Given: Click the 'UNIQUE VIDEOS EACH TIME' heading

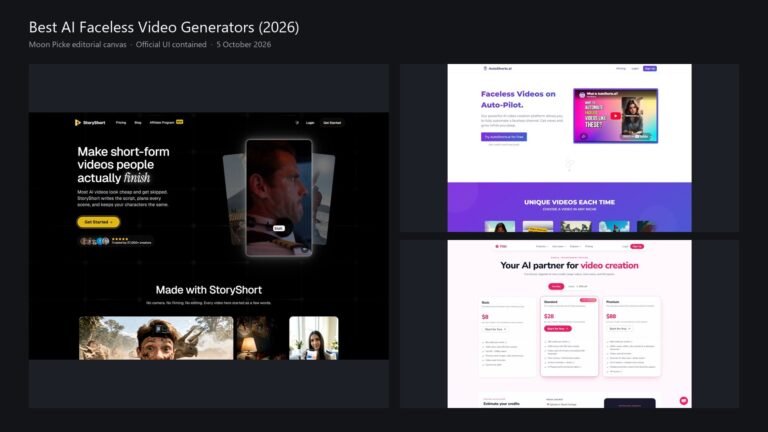Looking at the screenshot, I should 569,202.
